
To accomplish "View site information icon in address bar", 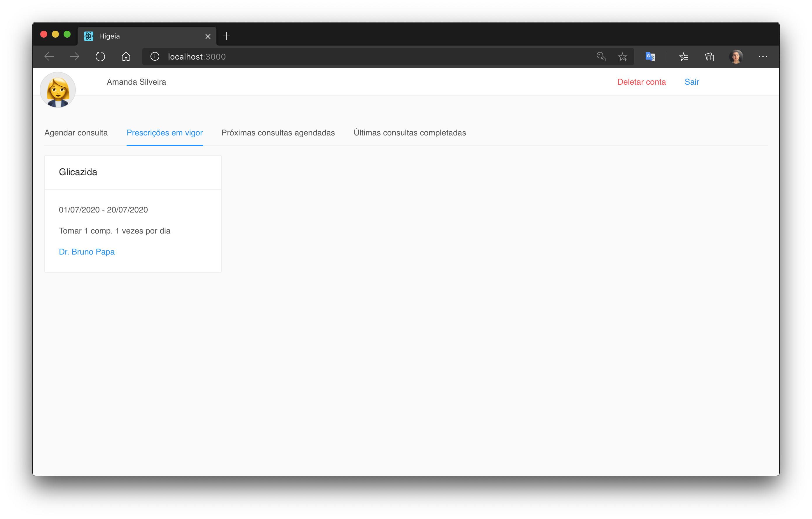I will pyautogui.click(x=155, y=57).
